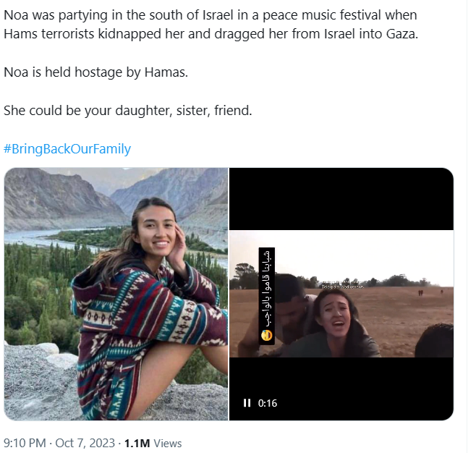Open the left photo with mountains
The width and height of the screenshot is (476, 453).
pos(116,293)
